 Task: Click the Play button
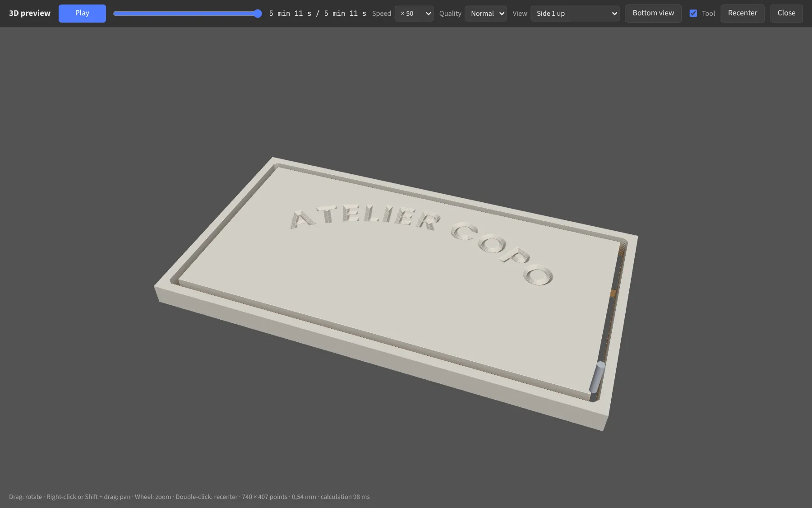(x=82, y=14)
